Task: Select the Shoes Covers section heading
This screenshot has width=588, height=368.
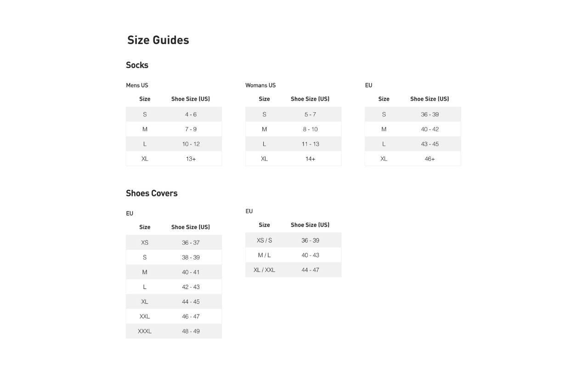Action: tap(152, 193)
